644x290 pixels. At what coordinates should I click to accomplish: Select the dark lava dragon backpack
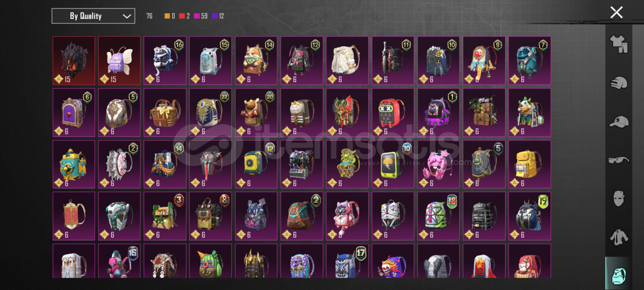pyautogui.click(x=74, y=61)
